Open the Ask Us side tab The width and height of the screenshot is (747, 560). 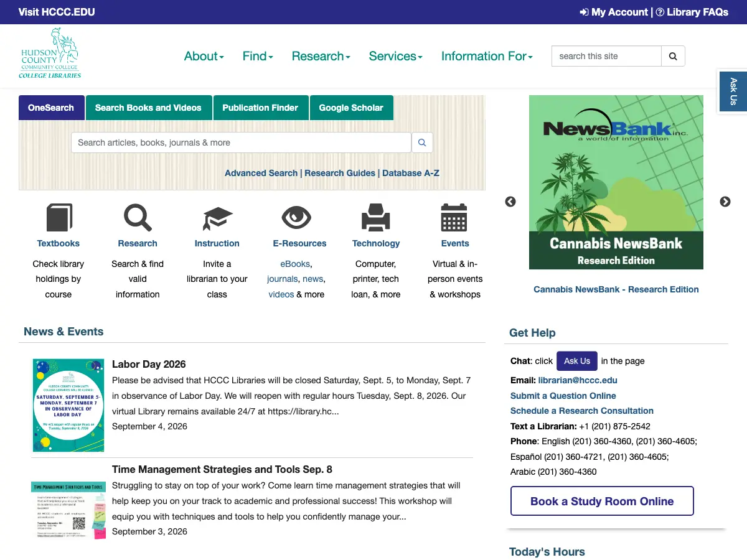[x=733, y=91]
